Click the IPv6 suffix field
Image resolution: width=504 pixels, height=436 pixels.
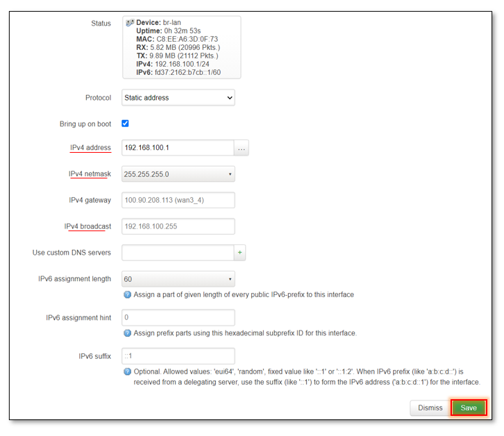178,356
